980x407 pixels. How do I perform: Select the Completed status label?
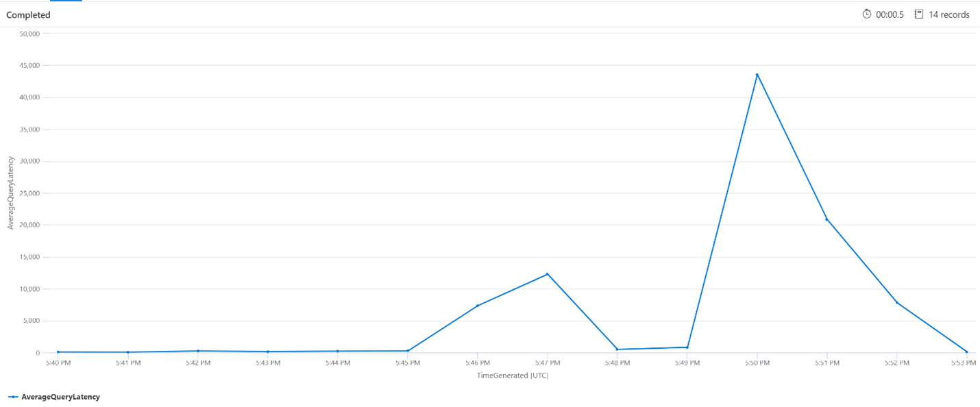tap(27, 14)
